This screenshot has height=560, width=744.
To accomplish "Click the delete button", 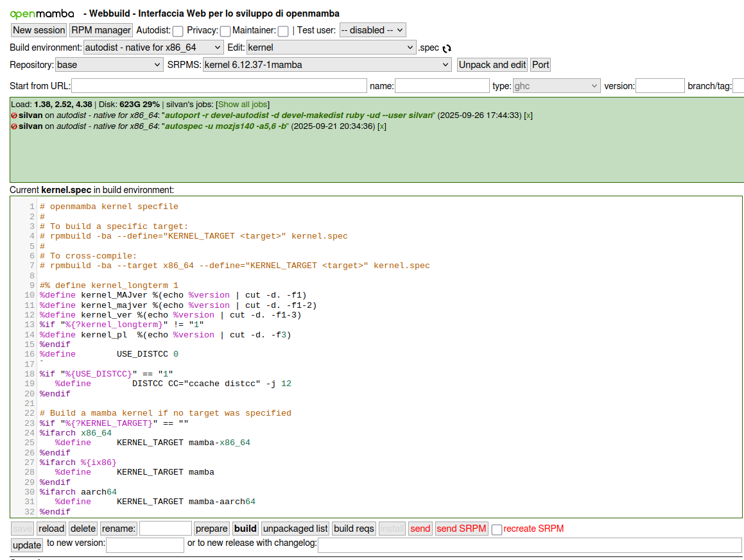I will pyautogui.click(x=83, y=529).
